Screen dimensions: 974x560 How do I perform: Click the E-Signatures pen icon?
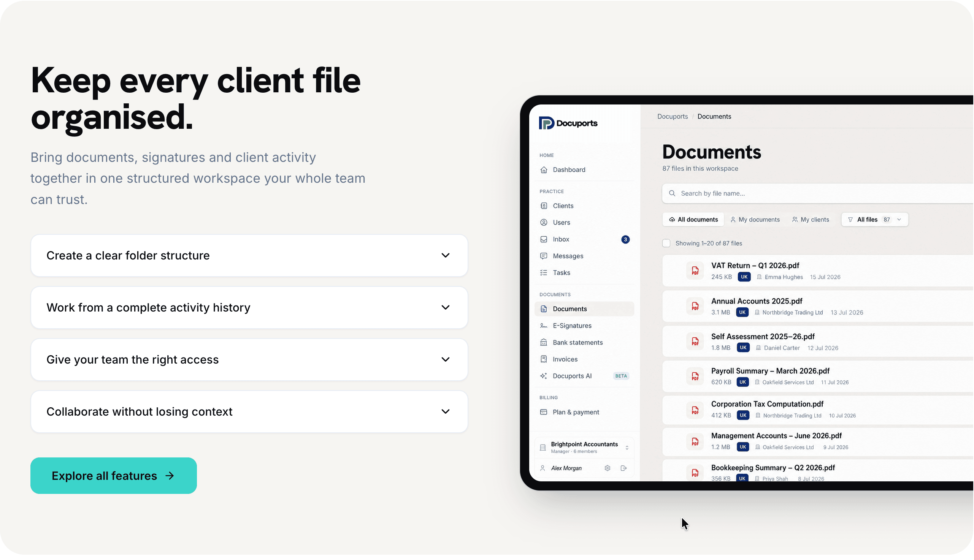(x=544, y=326)
